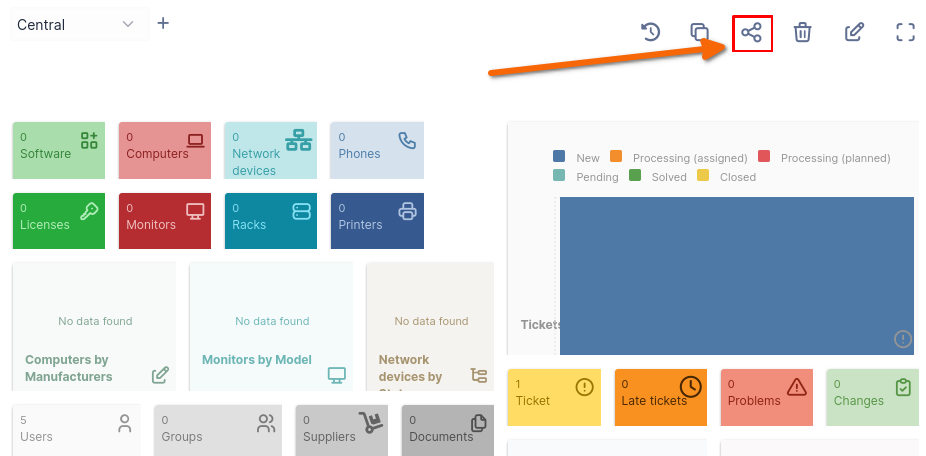Clone the current dashboard

pyautogui.click(x=700, y=32)
